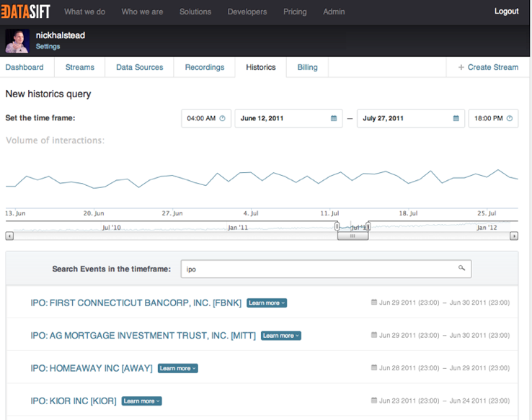Screen dimensions: 532x420
Task: Click the nickhalstead profile avatar
Action: [x=17, y=41]
